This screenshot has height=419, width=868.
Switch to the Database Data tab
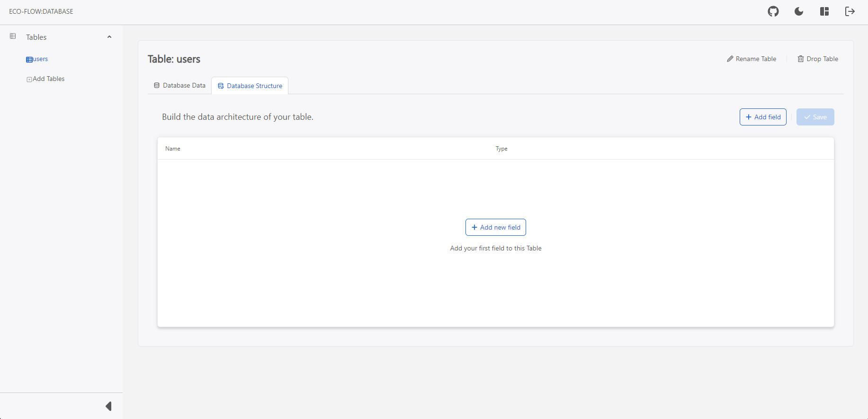[x=179, y=86]
